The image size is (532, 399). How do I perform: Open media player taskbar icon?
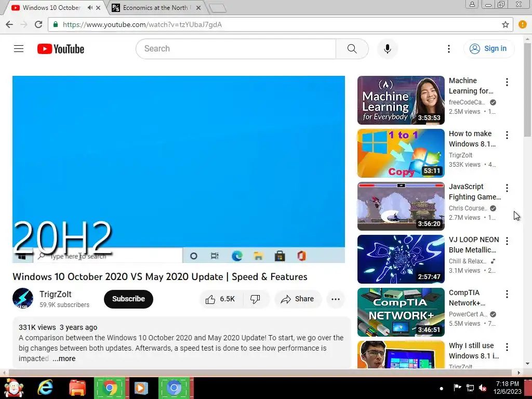pyautogui.click(x=141, y=388)
